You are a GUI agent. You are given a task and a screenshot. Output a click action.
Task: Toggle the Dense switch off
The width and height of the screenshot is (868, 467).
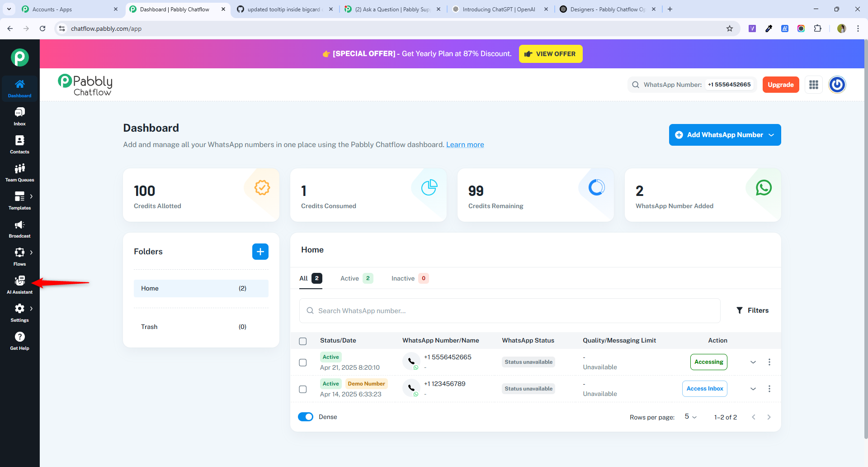pos(306,417)
